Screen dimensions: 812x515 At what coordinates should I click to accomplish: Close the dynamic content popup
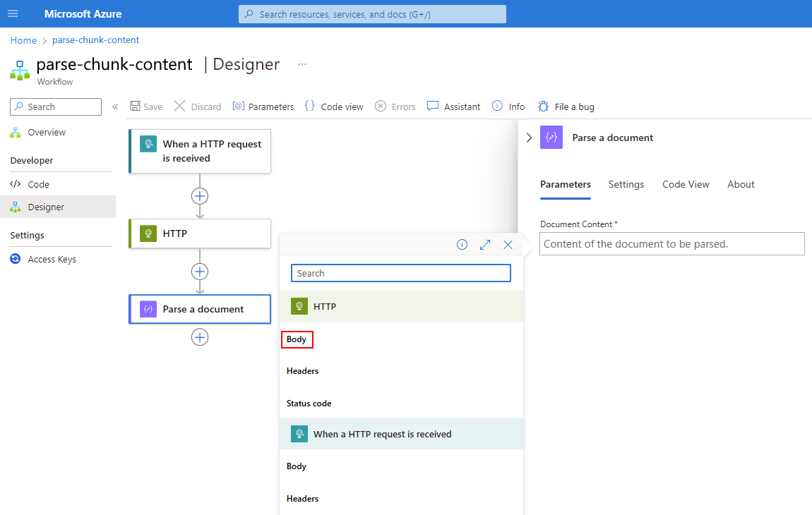(508, 245)
